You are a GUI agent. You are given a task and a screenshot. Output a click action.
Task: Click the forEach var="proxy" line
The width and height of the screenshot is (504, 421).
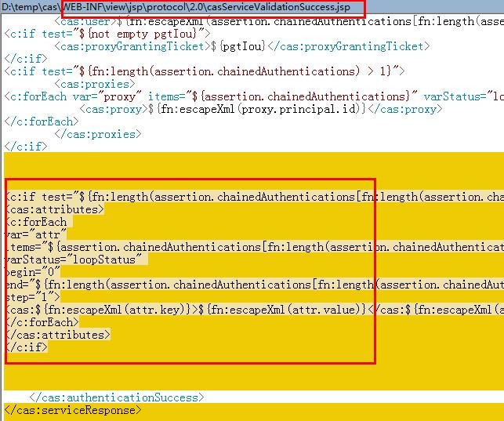(x=254, y=96)
